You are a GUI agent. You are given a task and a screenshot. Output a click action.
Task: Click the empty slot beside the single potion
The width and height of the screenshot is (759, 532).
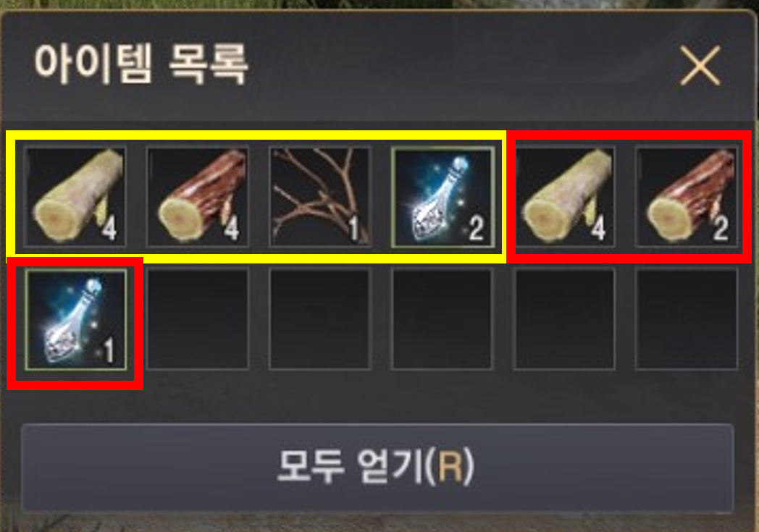198,319
